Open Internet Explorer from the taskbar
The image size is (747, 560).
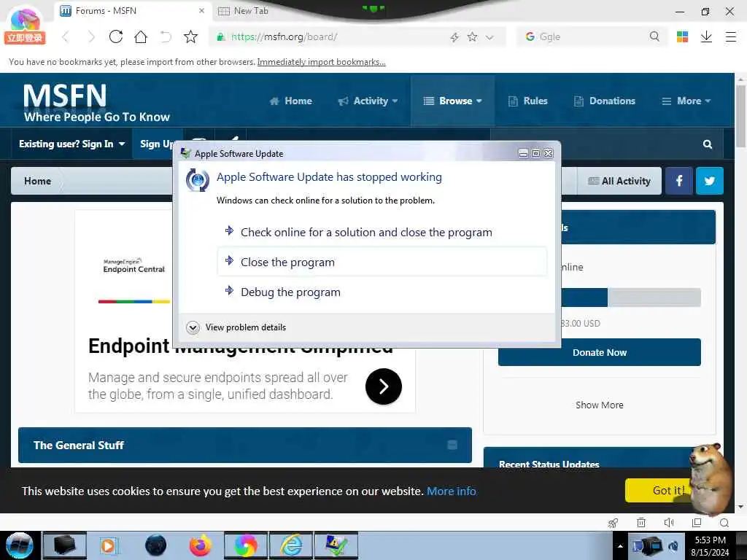pos(291,545)
